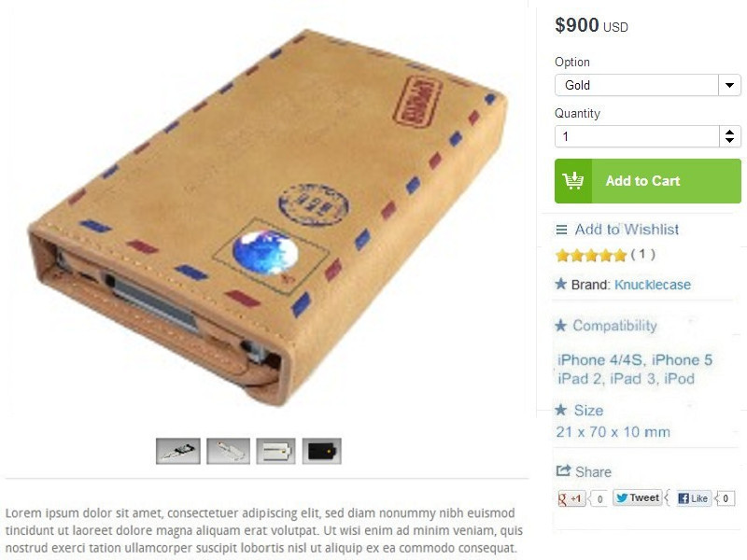Click the Tweet button

[x=637, y=498]
